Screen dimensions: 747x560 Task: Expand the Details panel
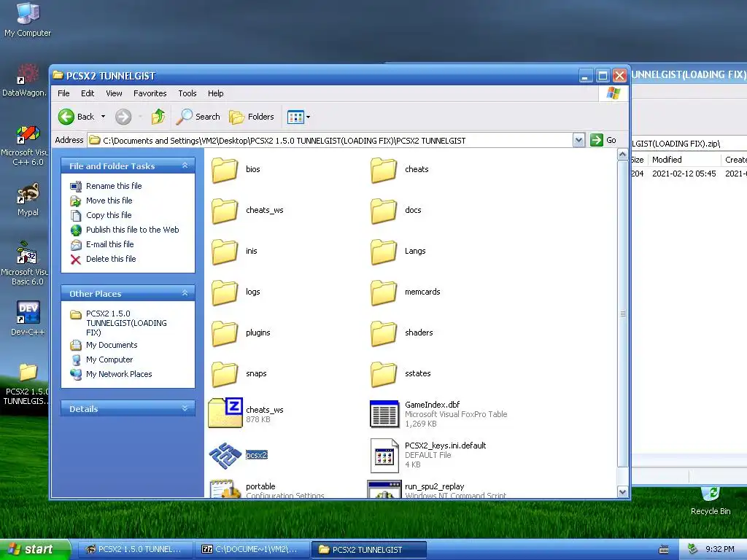[x=185, y=408]
